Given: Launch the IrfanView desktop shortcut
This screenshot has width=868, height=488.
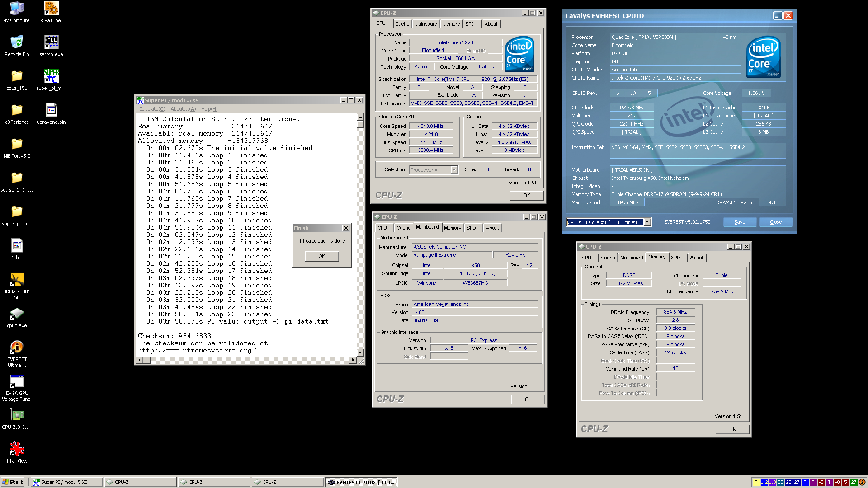Looking at the screenshot, I should [17, 453].
